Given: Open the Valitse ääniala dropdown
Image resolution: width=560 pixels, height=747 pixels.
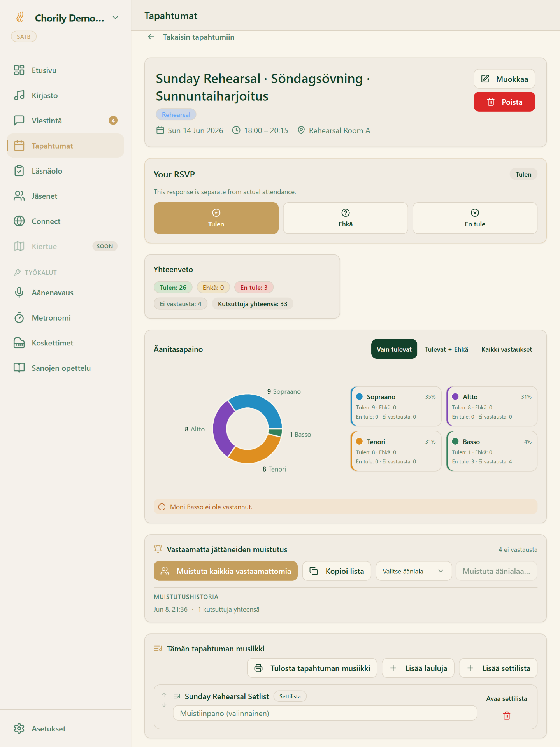Looking at the screenshot, I should [x=414, y=571].
